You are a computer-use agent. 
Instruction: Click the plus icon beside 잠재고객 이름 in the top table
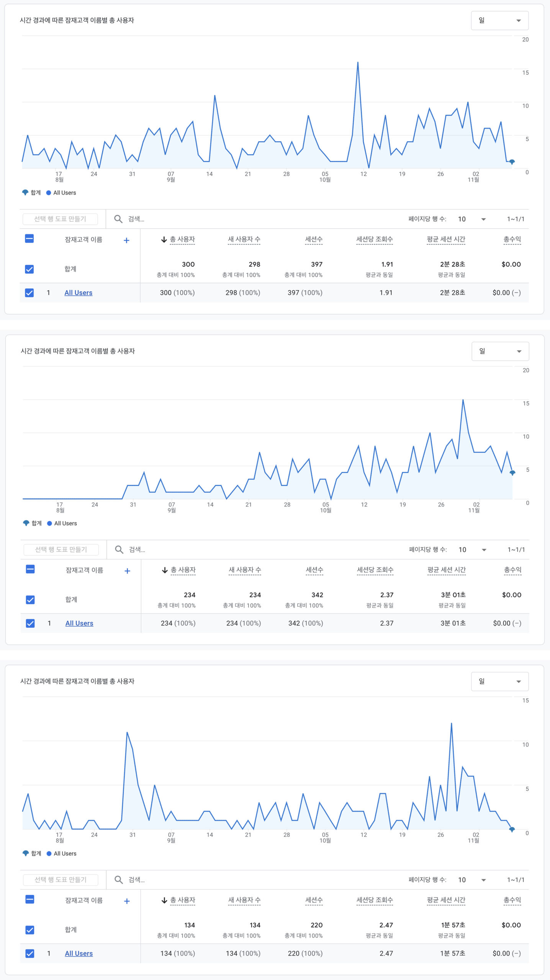click(x=126, y=240)
